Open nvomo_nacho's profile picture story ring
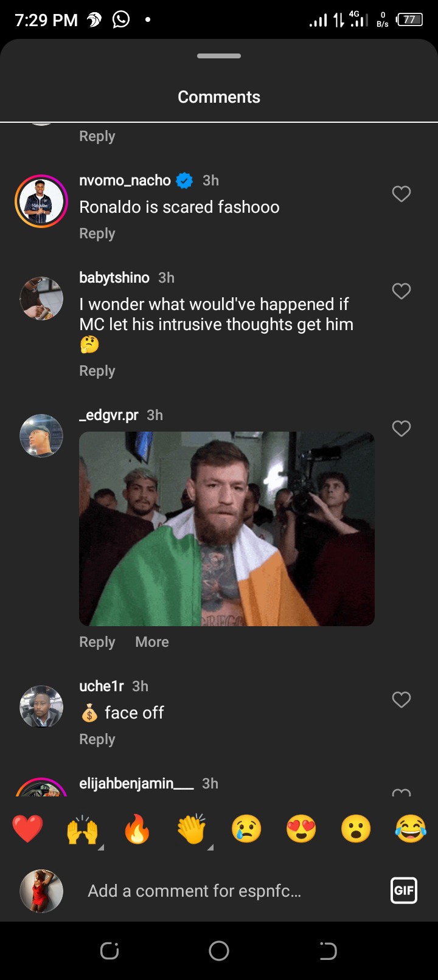This screenshot has height=980, width=438. point(41,201)
